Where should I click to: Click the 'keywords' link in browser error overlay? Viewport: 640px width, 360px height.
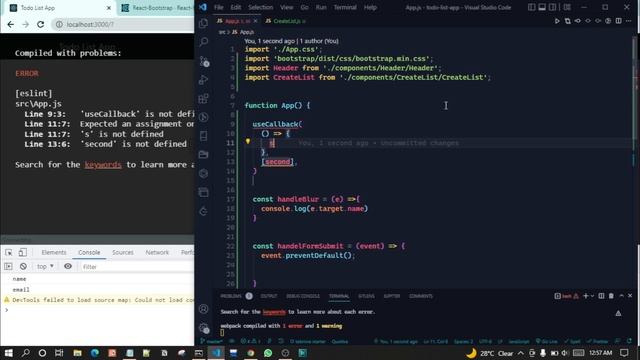click(103, 165)
